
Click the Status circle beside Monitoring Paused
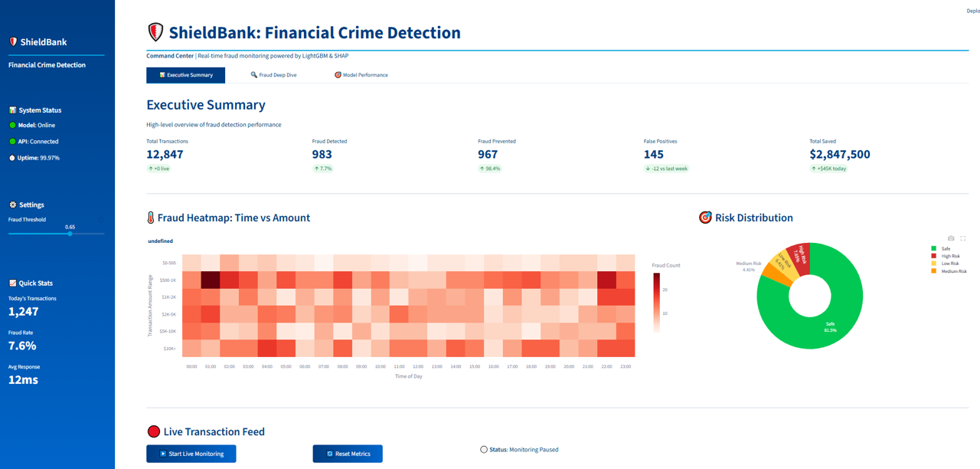[484, 450]
